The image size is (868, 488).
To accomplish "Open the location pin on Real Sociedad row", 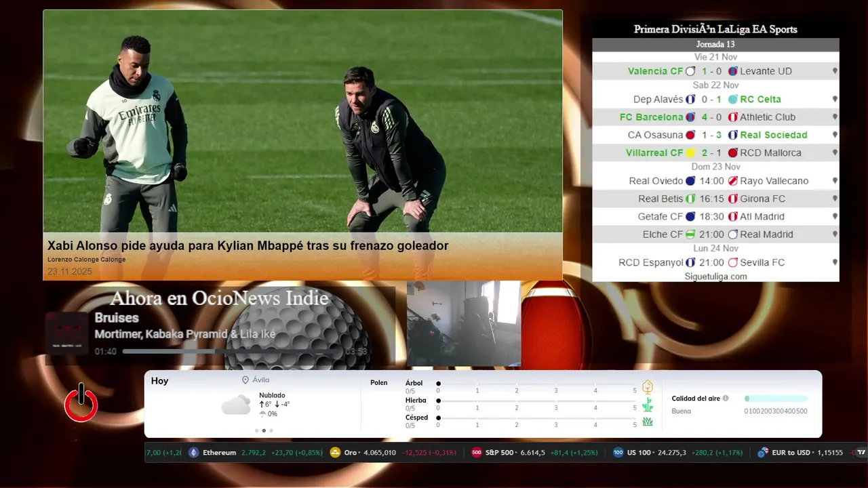I will (x=835, y=135).
